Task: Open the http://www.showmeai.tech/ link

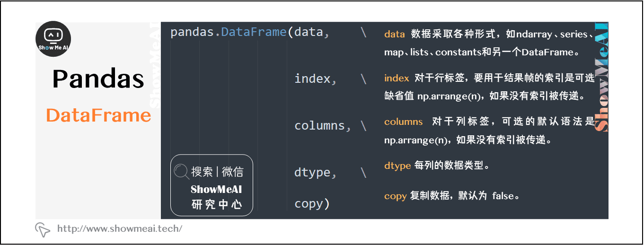Action: [120, 228]
